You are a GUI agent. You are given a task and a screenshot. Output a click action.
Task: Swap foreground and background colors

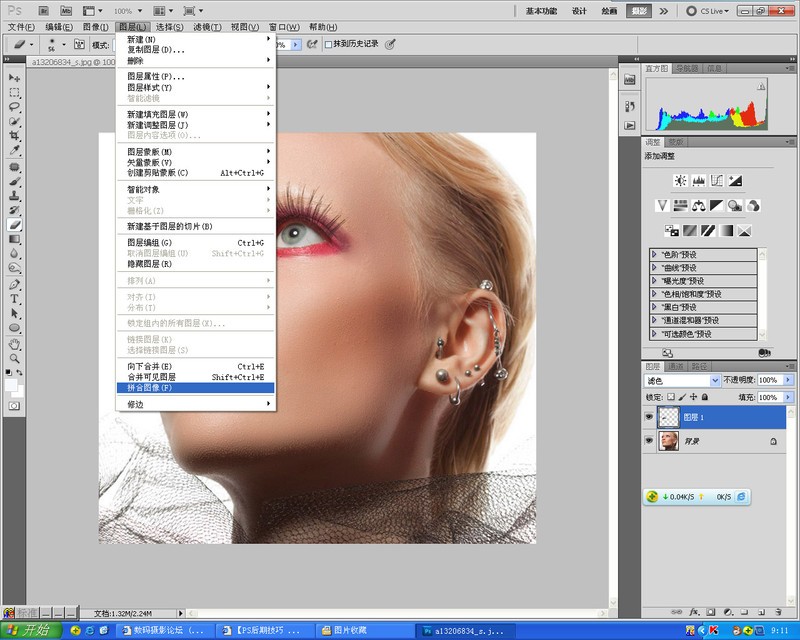pyautogui.click(x=19, y=373)
